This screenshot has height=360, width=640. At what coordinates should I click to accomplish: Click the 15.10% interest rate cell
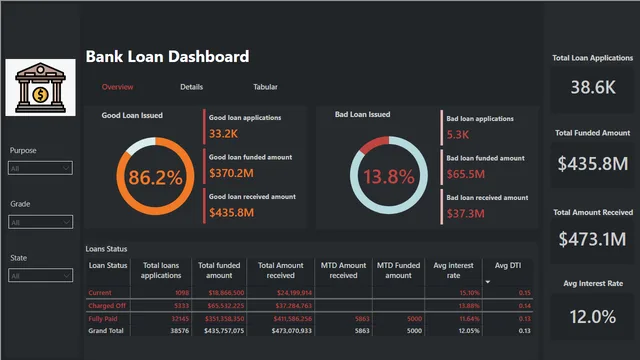(470, 293)
